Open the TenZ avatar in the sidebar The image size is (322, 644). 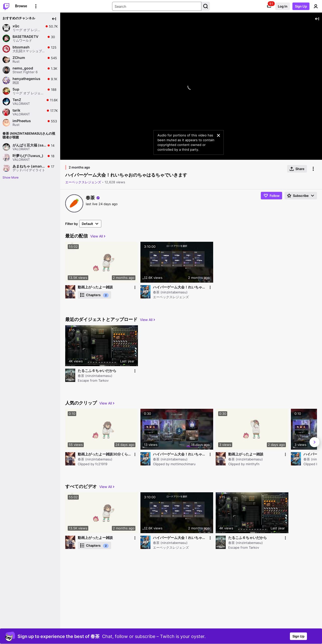[6, 102]
